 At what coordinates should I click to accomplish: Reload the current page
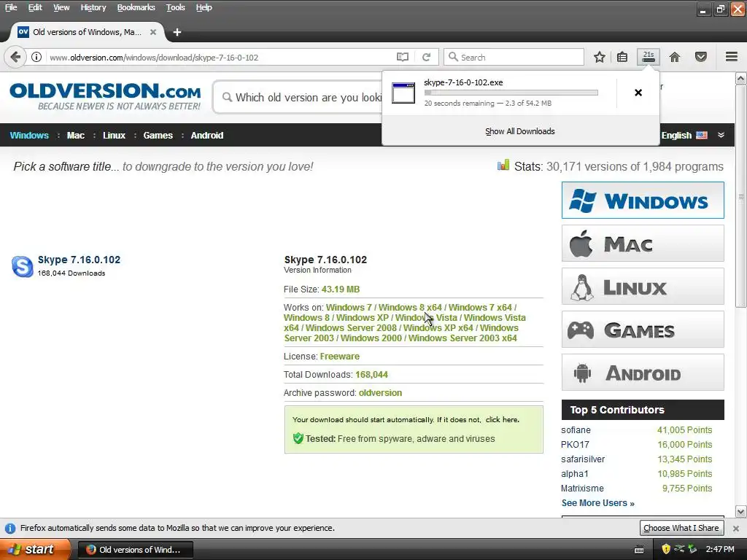tap(426, 57)
